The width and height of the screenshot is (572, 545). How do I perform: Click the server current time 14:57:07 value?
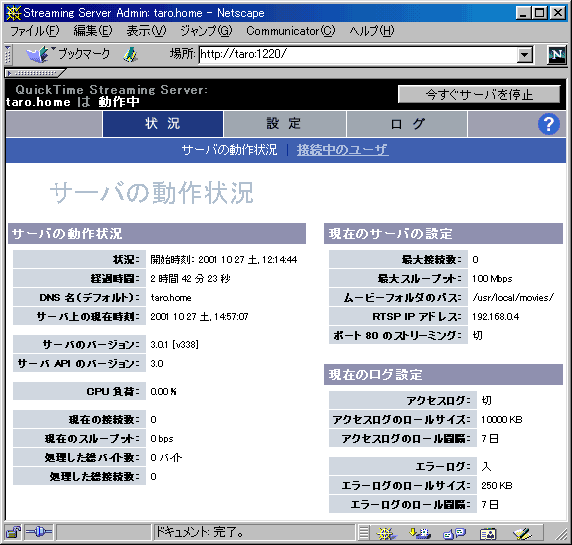pos(199,317)
